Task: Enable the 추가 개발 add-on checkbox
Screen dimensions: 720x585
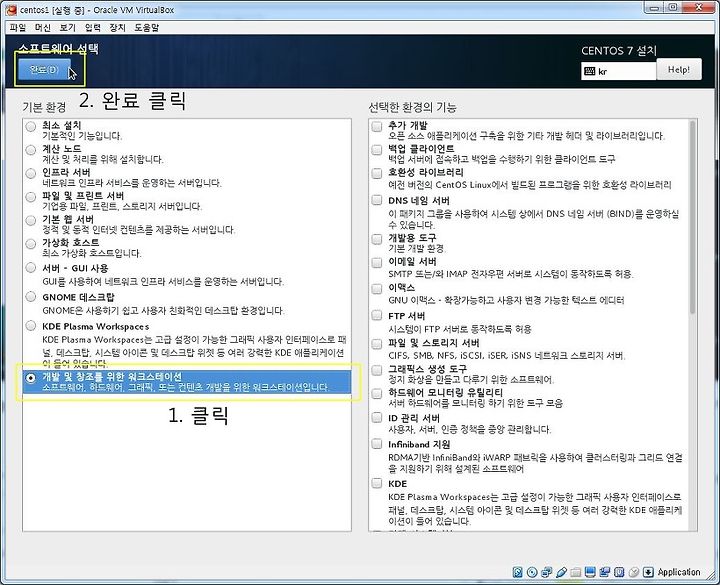Action: click(x=377, y=126)
